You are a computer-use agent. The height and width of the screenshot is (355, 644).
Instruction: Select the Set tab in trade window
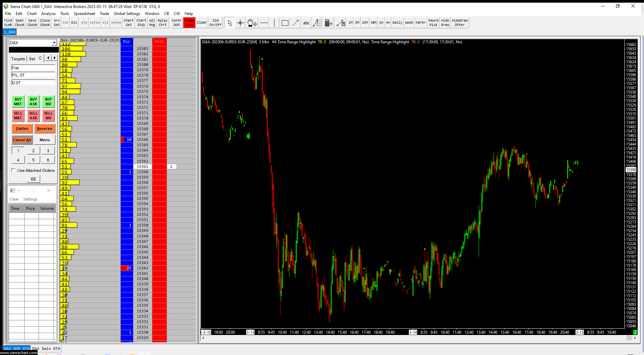(x=32, y=59)
